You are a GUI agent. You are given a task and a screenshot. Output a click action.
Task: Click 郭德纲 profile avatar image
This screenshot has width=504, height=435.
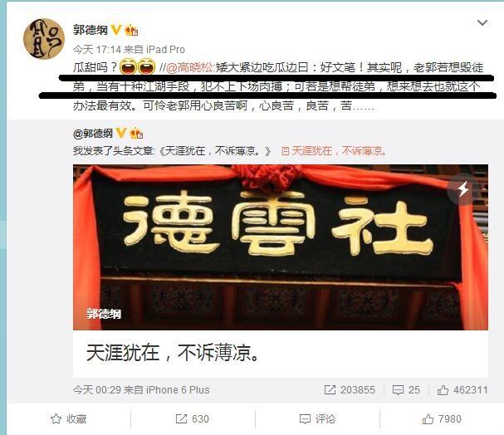(44, 39)
